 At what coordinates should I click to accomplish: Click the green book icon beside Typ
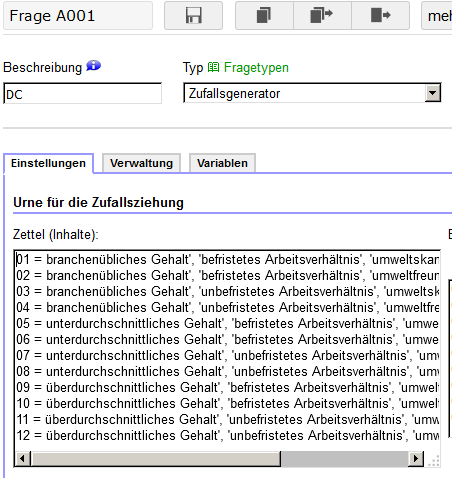click(213, 67)
